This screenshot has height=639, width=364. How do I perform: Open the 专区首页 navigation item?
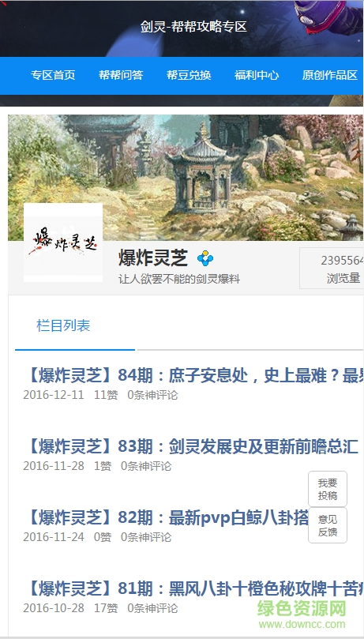[54, 75]
